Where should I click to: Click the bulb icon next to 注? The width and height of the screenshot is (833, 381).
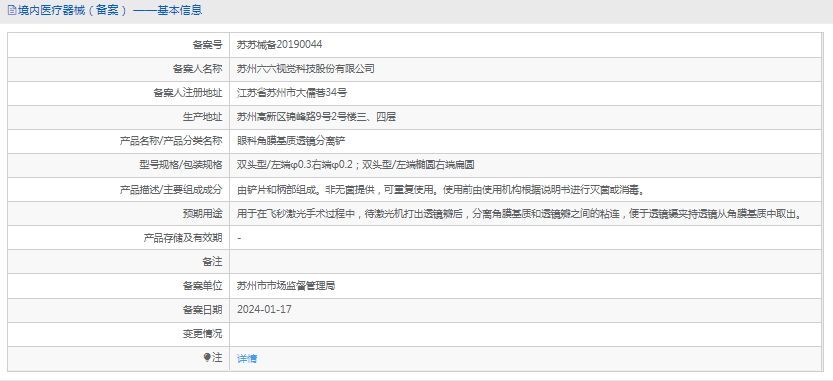click(x=207, y=358)
